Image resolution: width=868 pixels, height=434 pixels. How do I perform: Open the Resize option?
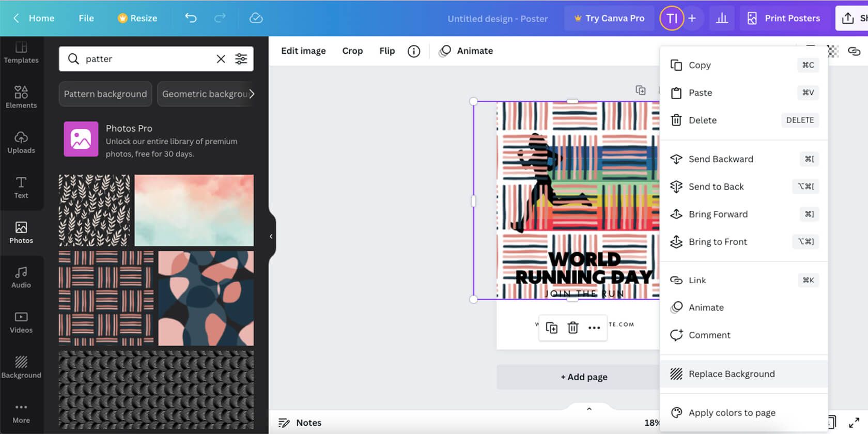(x=137, y=18)
